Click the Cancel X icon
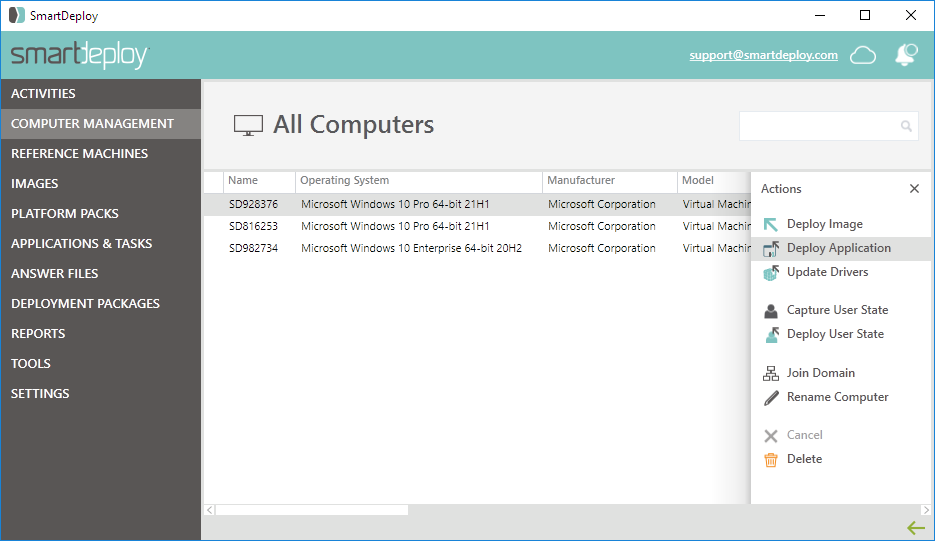Image resolution: width=935 pixels, height=541 pixels. point(770,436)
